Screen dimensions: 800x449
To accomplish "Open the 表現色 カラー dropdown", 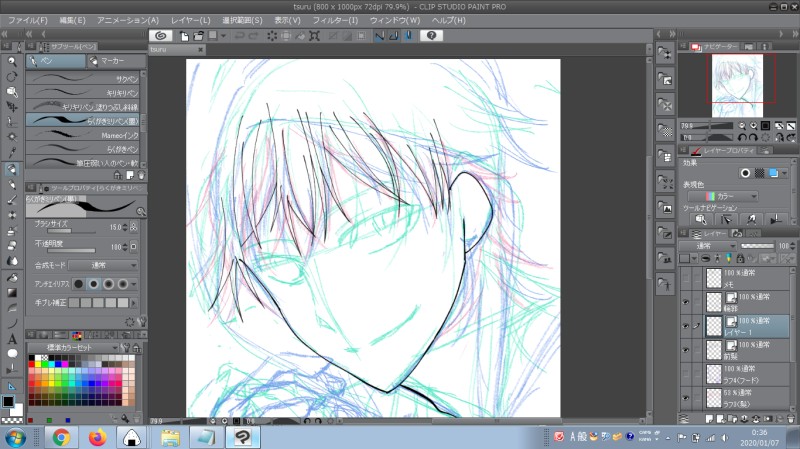I will (722, 196).
